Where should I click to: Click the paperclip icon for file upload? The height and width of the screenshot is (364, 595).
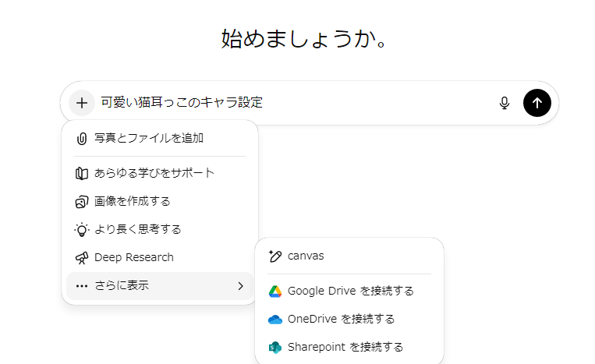(82, 139)
